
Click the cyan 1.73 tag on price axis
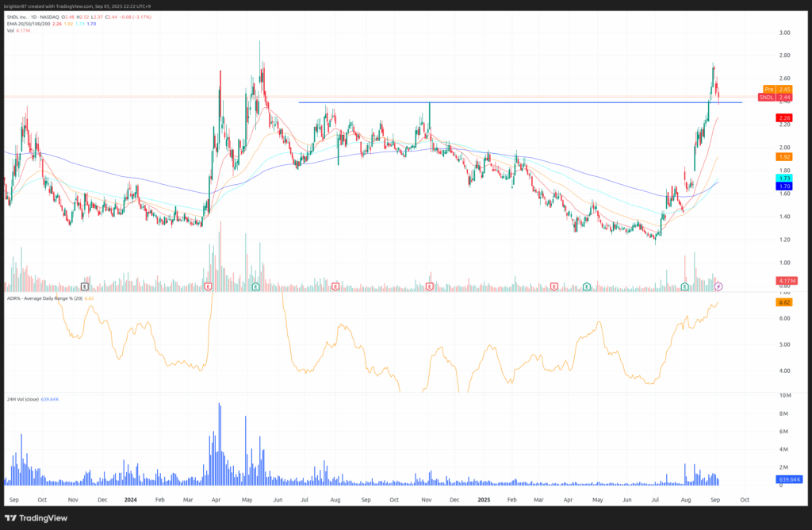[x=784, y=179]
